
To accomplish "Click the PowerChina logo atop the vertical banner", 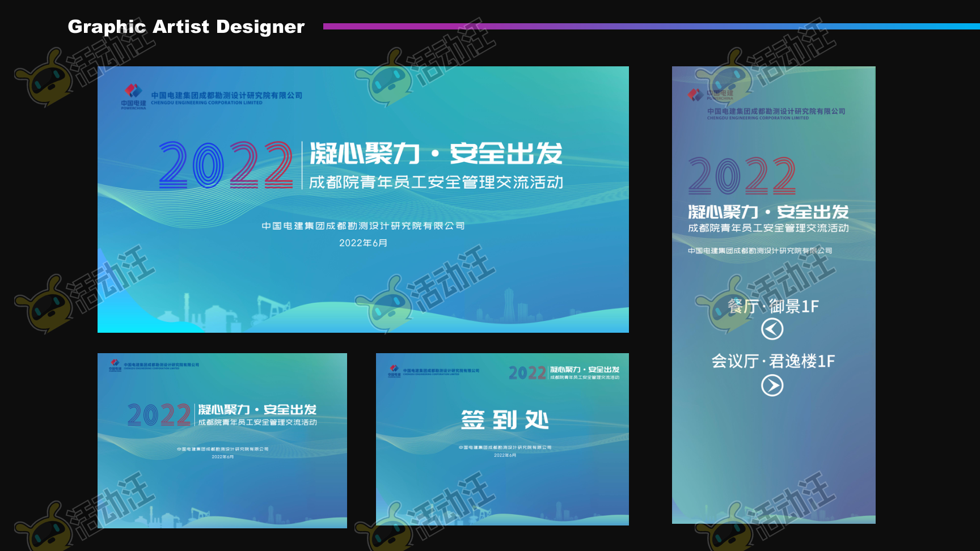I will [696, 95].
